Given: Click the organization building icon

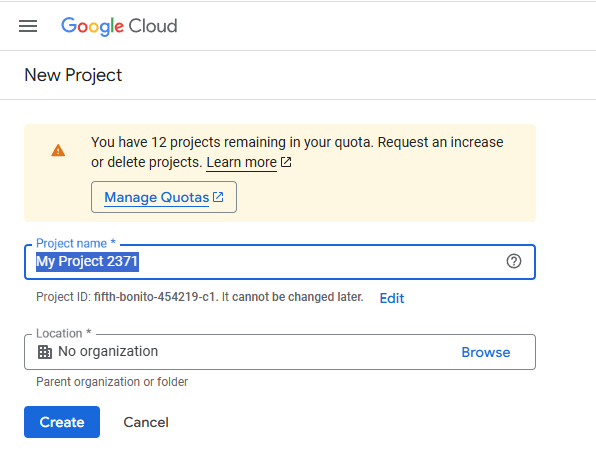Looking at the screenshot, I should click(45, 352).
